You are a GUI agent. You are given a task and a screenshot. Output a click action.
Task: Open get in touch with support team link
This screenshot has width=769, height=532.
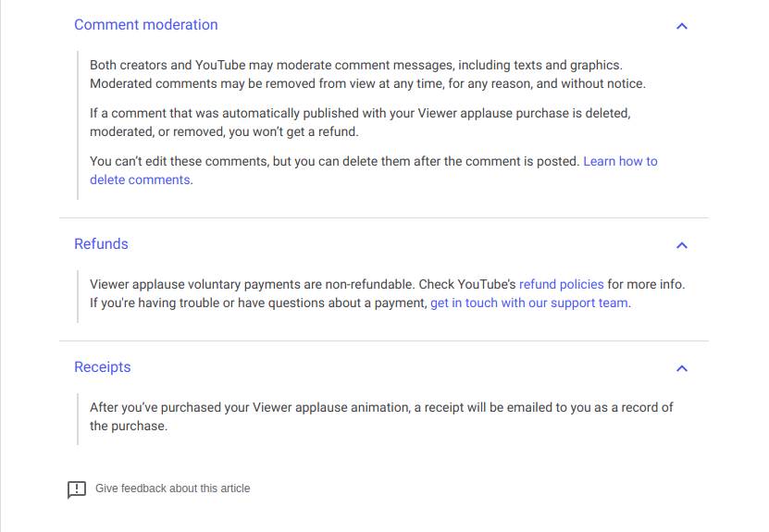[x=528, y=303]
